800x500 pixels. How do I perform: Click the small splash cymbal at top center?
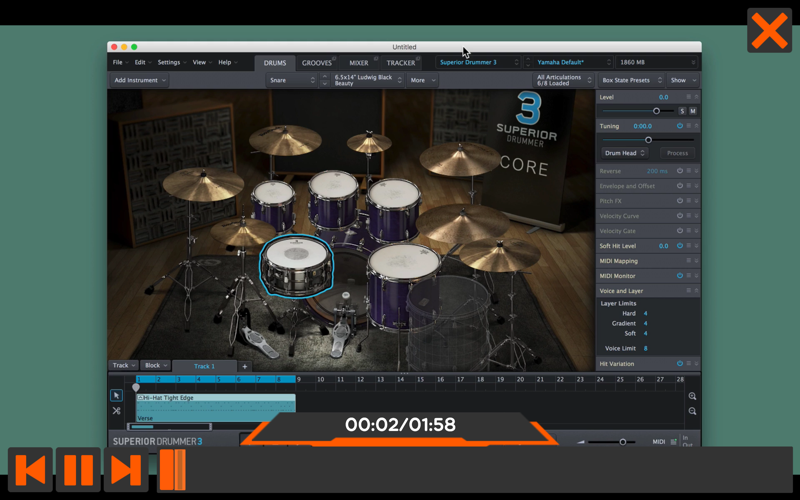[x=369, y=142]
